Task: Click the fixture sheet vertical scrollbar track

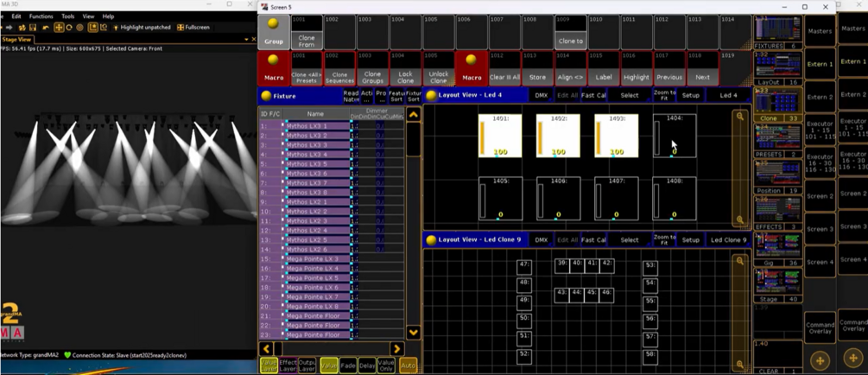Action: tap(413, 223)
